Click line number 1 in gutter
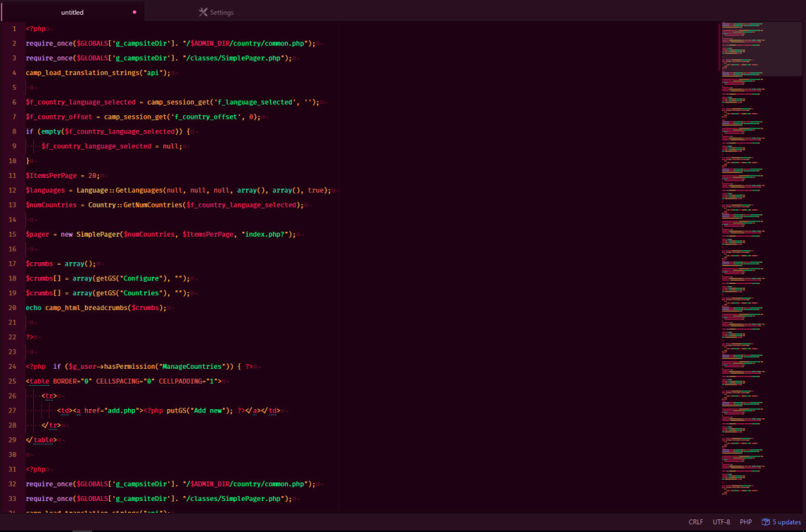The width and height of the screenshot is (806, 532). (14, 29)
